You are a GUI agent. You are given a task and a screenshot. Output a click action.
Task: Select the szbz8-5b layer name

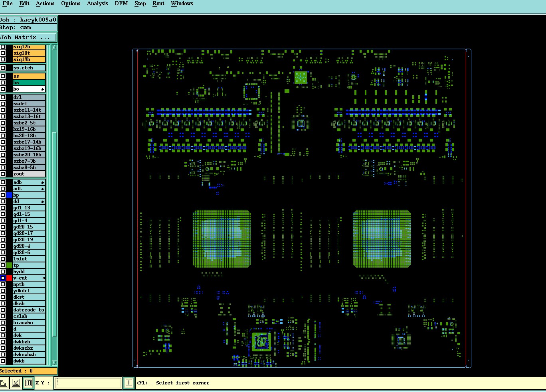29,167
